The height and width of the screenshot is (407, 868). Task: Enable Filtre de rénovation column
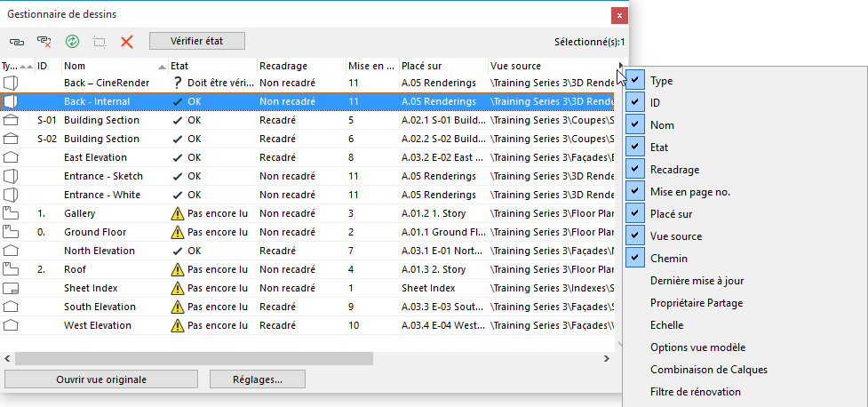(x=696, y=392)
